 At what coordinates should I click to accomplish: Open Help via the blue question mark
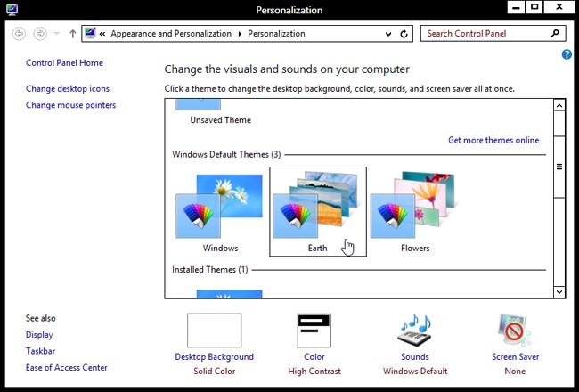pos(567,54)
